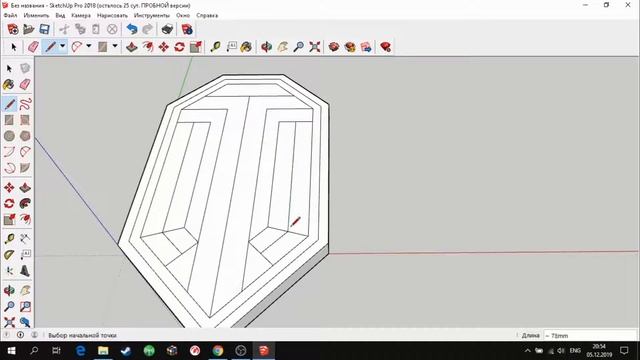Select Orbit in the Getting Started toolbar

[x=267, y=47]
